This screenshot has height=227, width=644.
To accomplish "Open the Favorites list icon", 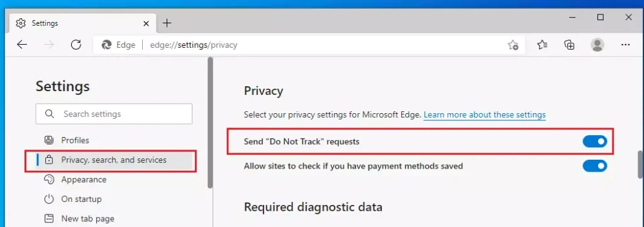I will [x=543, y=45].
